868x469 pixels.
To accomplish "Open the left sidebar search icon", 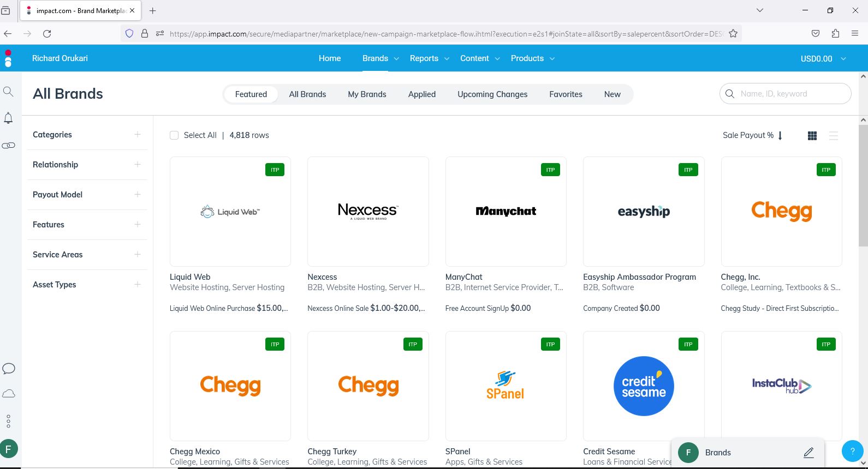I will [8, 92].
